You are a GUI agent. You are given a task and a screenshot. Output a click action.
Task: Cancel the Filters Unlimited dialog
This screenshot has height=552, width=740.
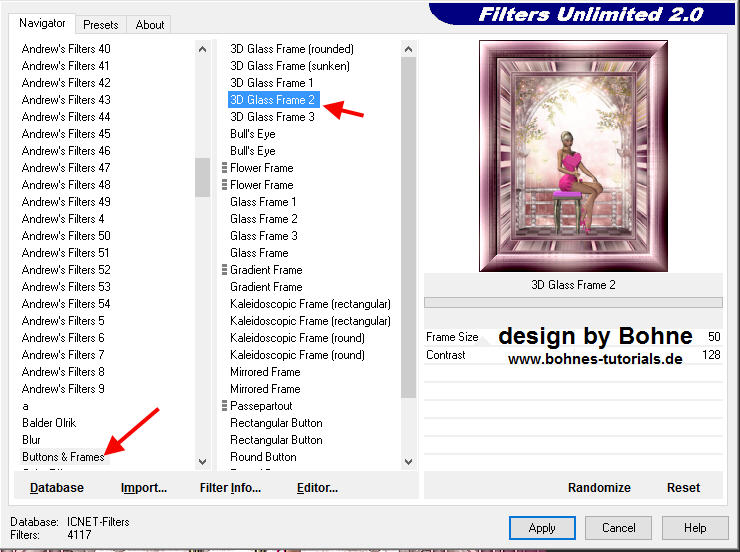(x=618, y=527)
